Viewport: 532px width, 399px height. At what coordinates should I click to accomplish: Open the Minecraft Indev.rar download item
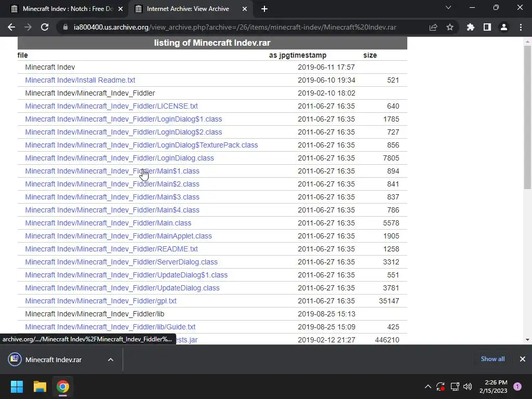(x=54, y=360)
